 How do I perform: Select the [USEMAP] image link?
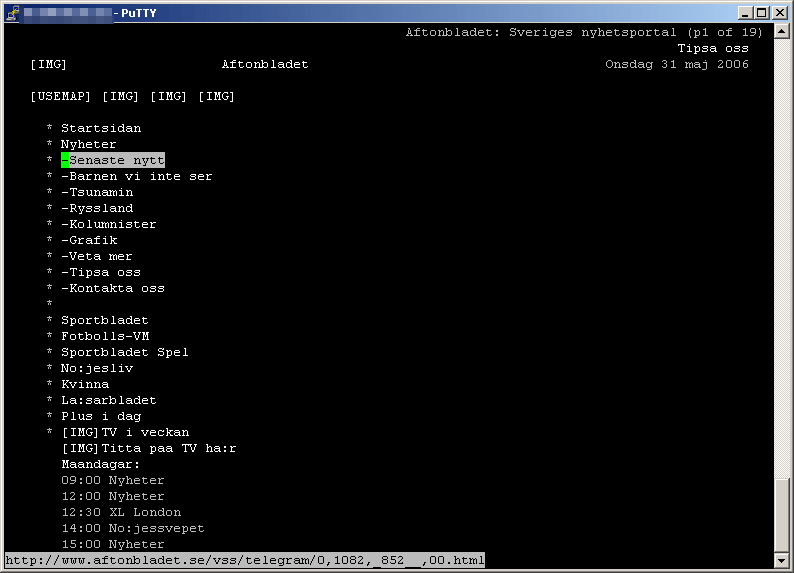pos(61,96)
